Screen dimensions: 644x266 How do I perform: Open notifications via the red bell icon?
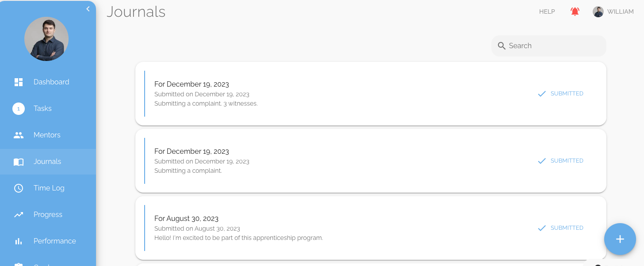575,12
